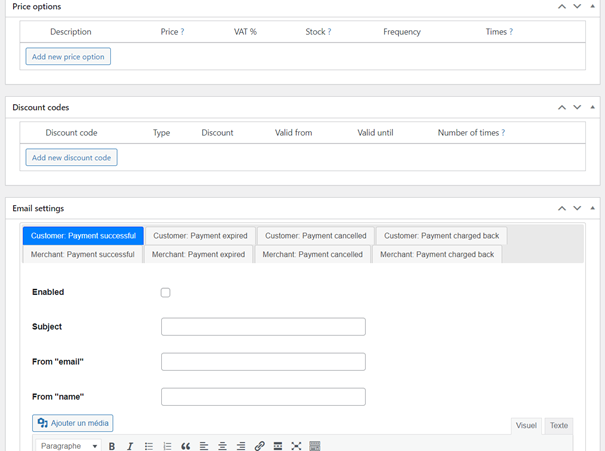Move Price options panel down
The height and width of the screenshot is (451, 605).
point(577,7)
